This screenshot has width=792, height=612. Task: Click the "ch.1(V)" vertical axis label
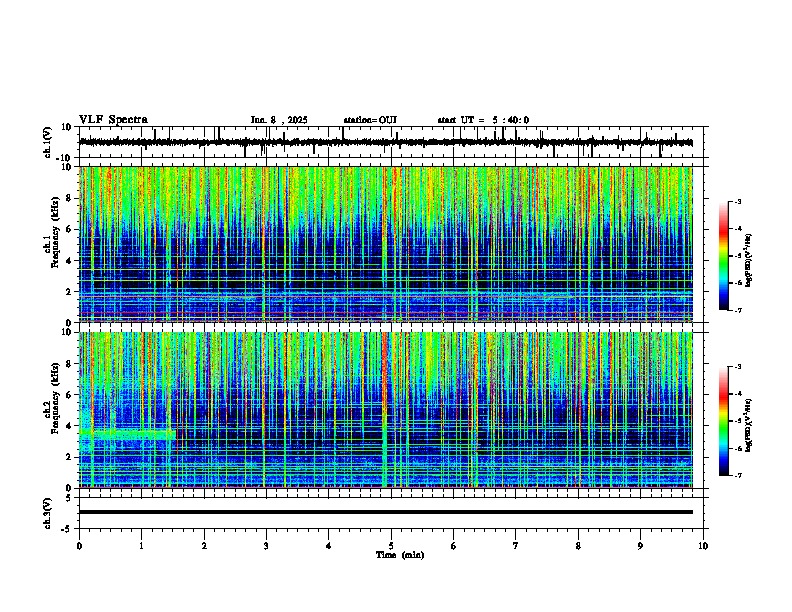[48, 142]
